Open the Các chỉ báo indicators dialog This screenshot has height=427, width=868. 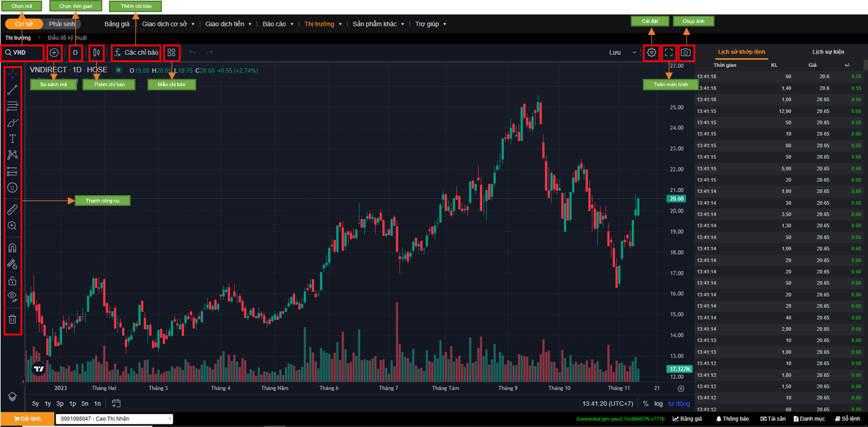click(136, 52)
